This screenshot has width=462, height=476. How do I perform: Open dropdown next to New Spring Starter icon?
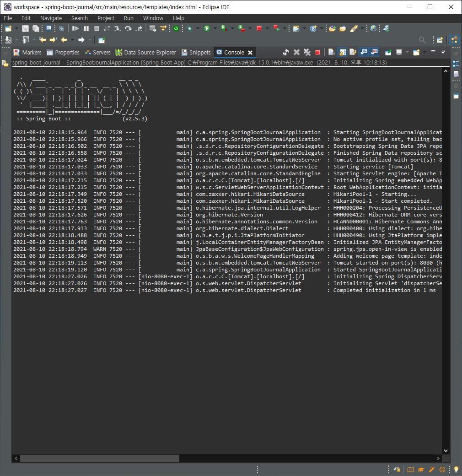pyautogui.click(x=322, y=28)
